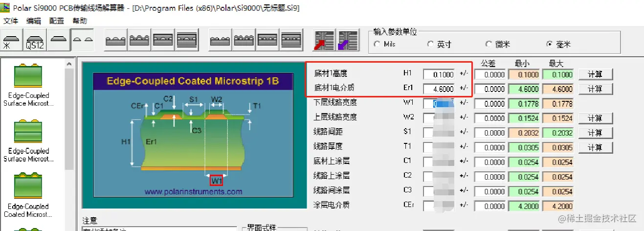
Task: Click the W1 下层线路宽度 value field
Action: [x=439, y=103]
